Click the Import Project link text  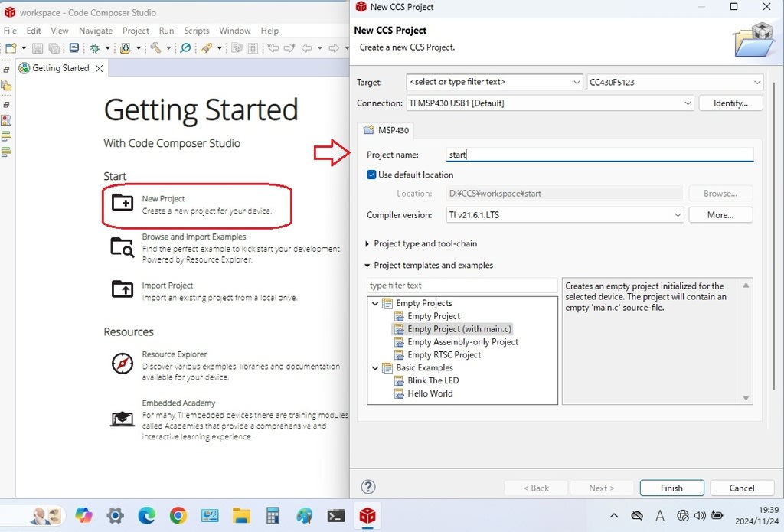(x=167, y=286)
